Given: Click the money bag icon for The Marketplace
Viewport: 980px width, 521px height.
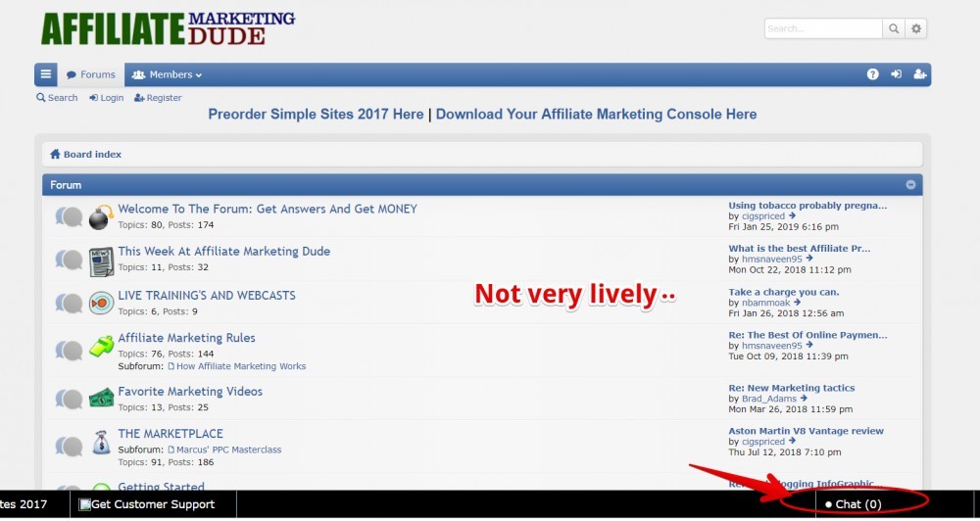Looking at the screenshot, I should [101, 443].
